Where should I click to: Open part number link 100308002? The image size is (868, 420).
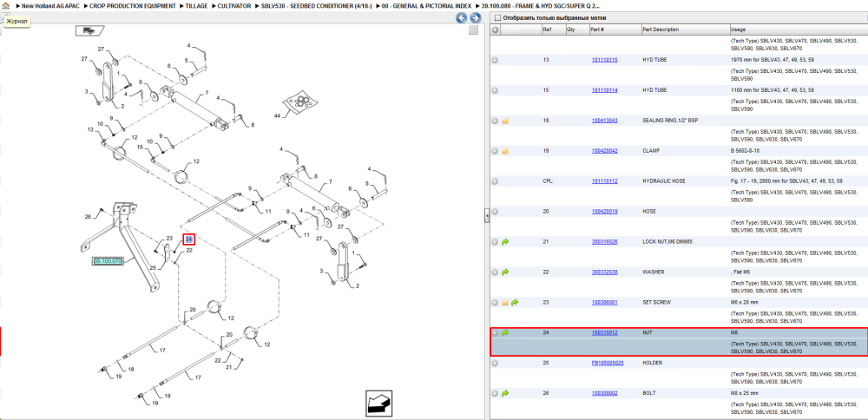pyautogui.click(x=604, y=393)
